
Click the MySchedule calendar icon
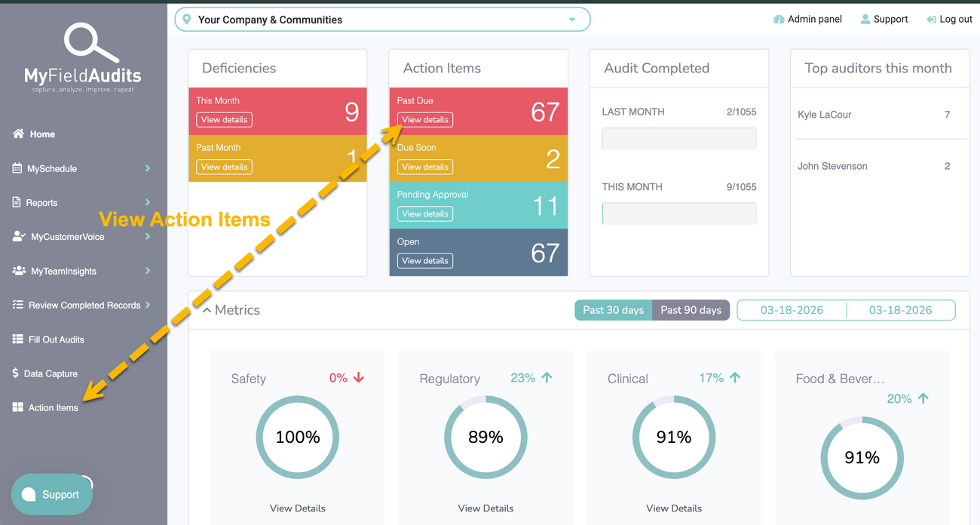point(17,168)
